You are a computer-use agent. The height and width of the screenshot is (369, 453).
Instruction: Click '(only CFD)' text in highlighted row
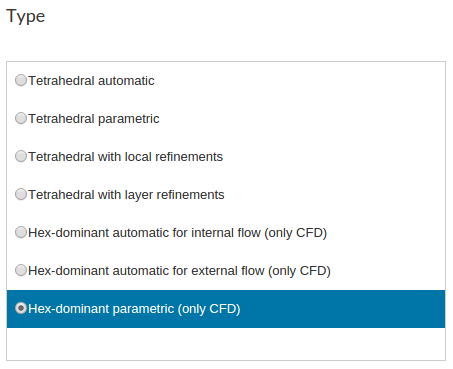tap(209, 309)
